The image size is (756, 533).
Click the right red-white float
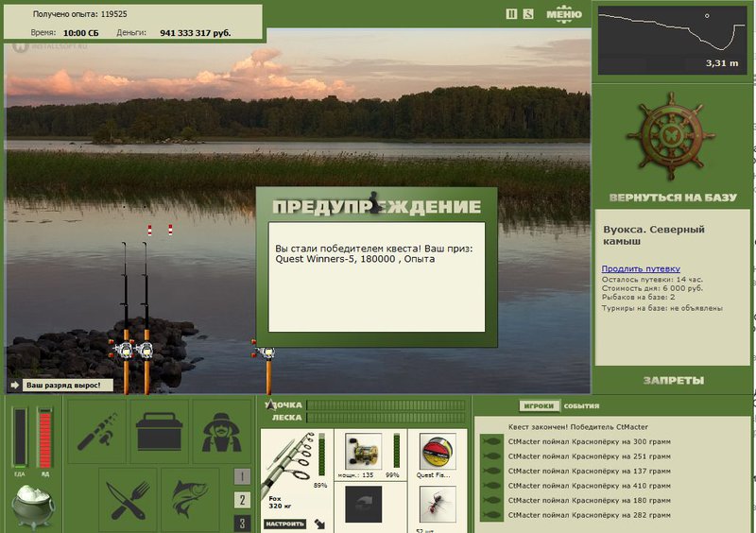point(170,230)
